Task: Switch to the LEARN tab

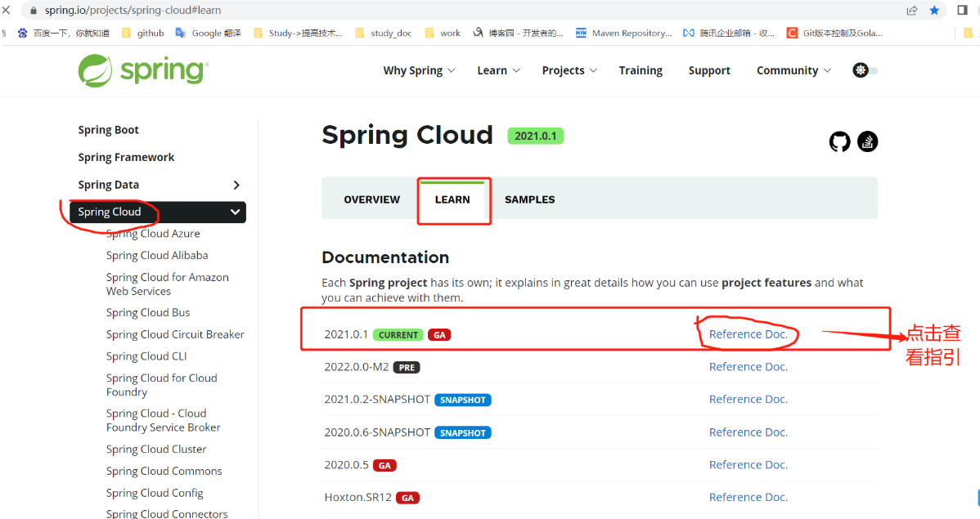Action: 452,200
